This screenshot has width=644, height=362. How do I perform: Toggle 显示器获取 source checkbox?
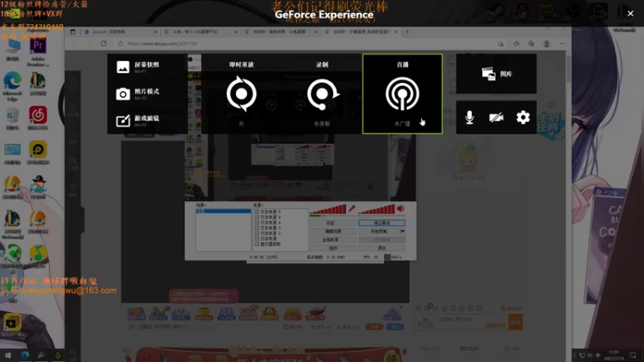[257, 244]
